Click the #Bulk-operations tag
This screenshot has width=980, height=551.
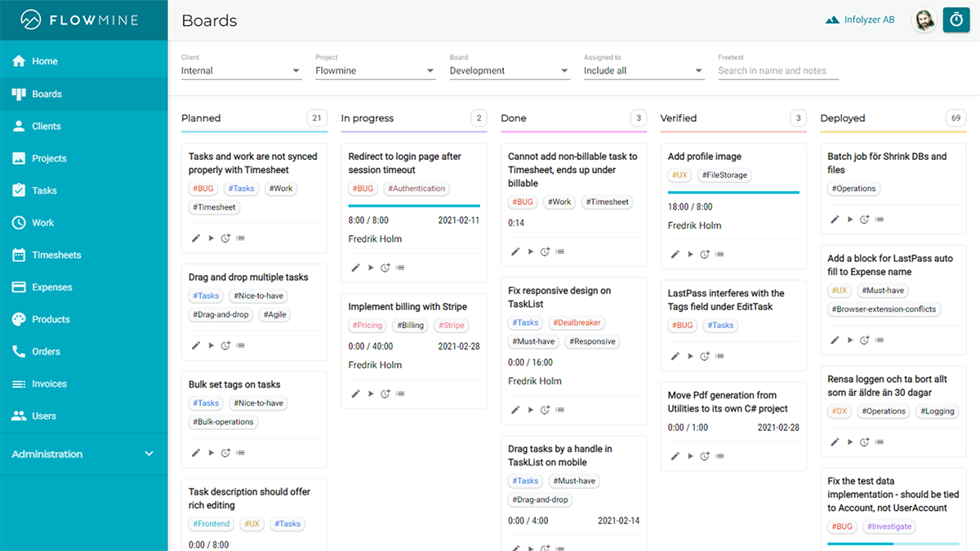point(225,422)
